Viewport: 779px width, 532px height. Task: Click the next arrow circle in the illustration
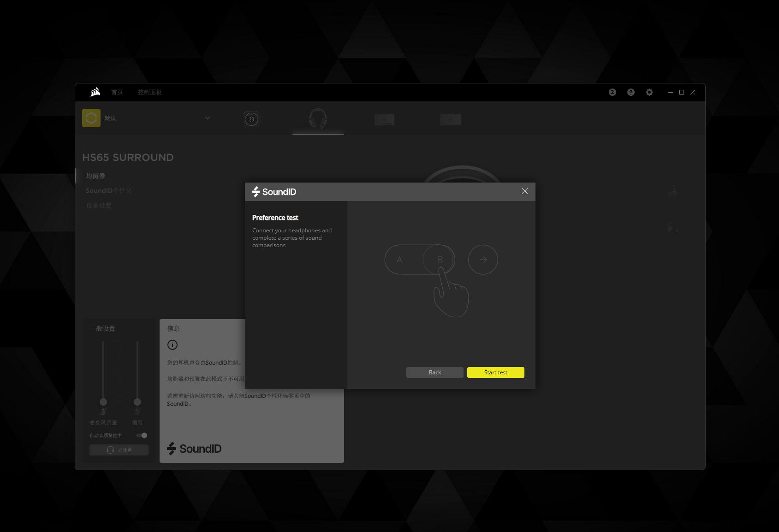coord(483,260)
